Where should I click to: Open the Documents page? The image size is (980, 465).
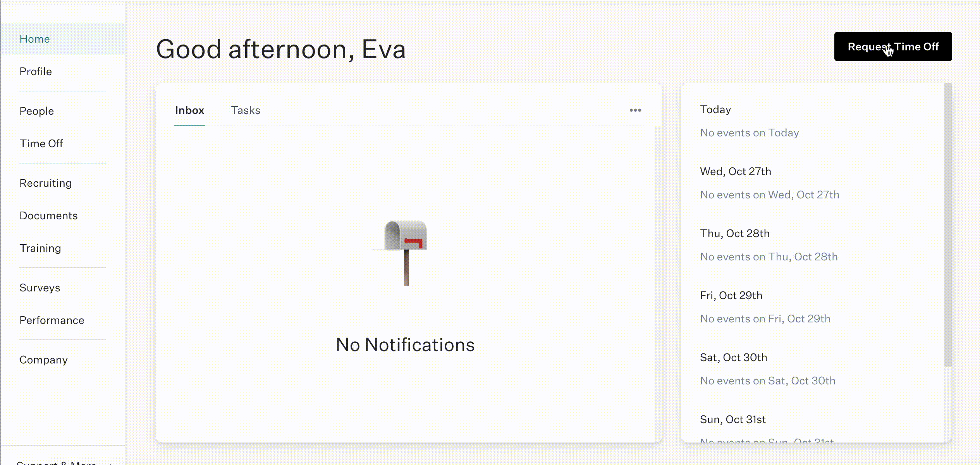tap(48, 216)
